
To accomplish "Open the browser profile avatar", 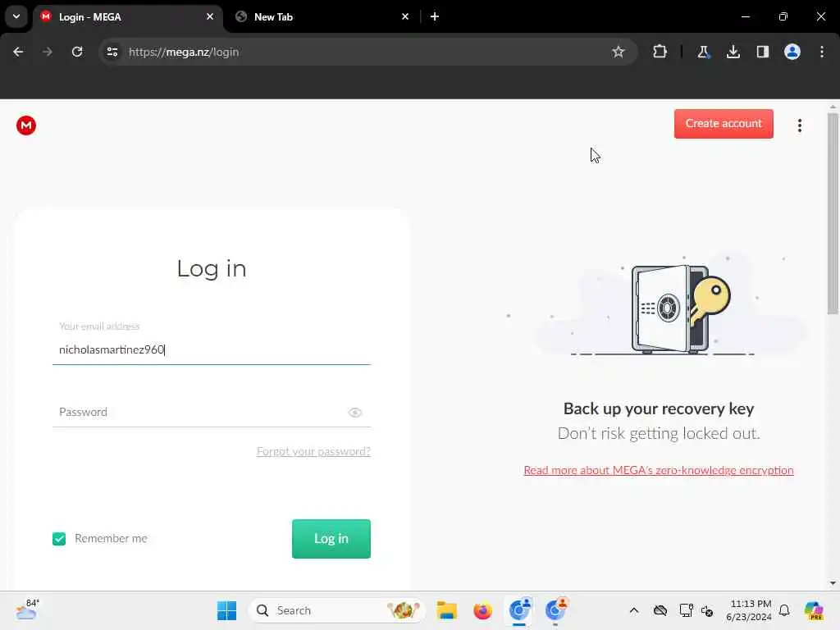I will click(x=792, y=52).
